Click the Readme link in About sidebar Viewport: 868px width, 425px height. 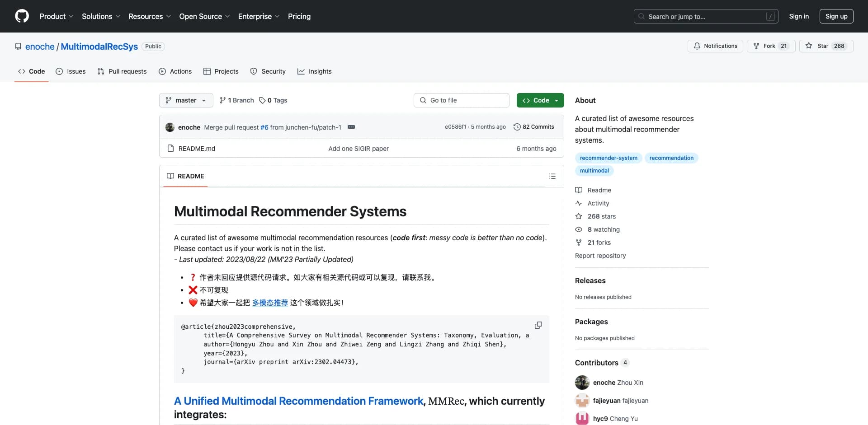[599, 190]
